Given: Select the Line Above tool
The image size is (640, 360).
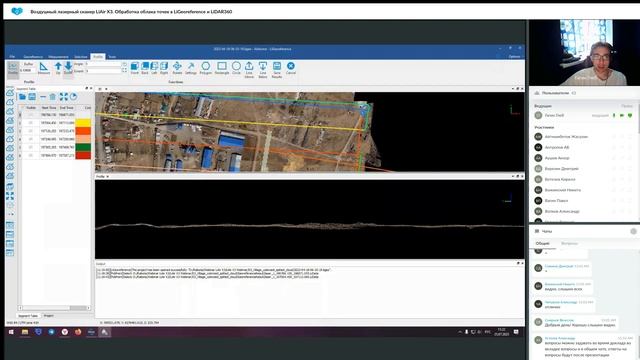Looking at the screenshot, I should (249, 70).
